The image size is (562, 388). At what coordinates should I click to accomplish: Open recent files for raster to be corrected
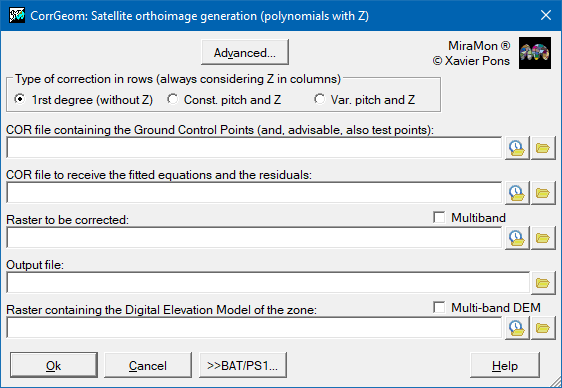517,238
